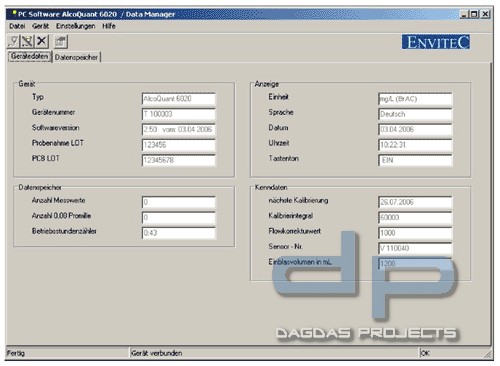This screenshot has height=366, width=500.
Task: Click the Sprache field showing Deutsch
Action: coord(415,114)
